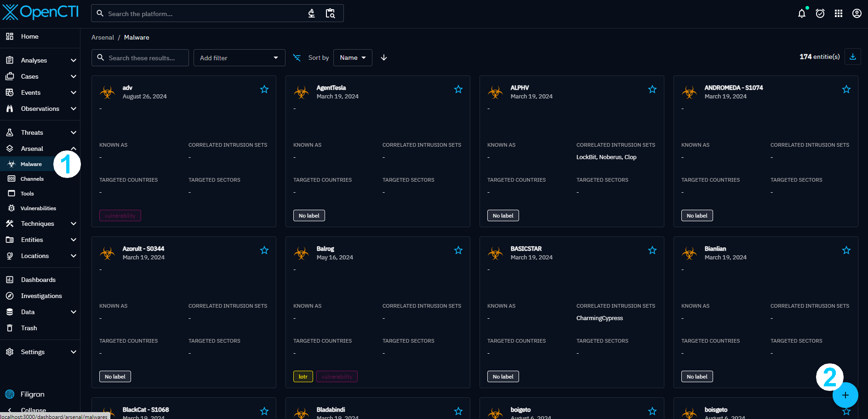The image size is (868, 419).
Task: Open the Sort by Name dropdown
Action: [353, 58]
